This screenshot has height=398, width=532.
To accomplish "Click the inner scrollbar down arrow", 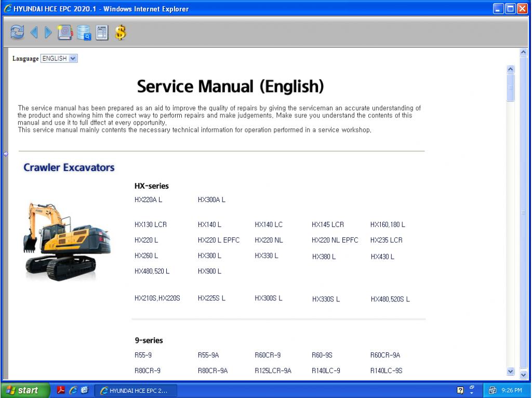I will 511,371.
